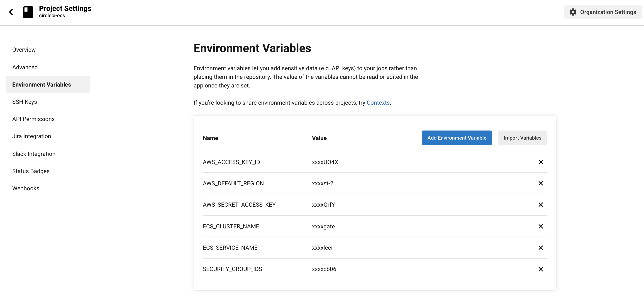Delete the AWS_SECRET_ACCESS_KEY variable

[541, 205]
